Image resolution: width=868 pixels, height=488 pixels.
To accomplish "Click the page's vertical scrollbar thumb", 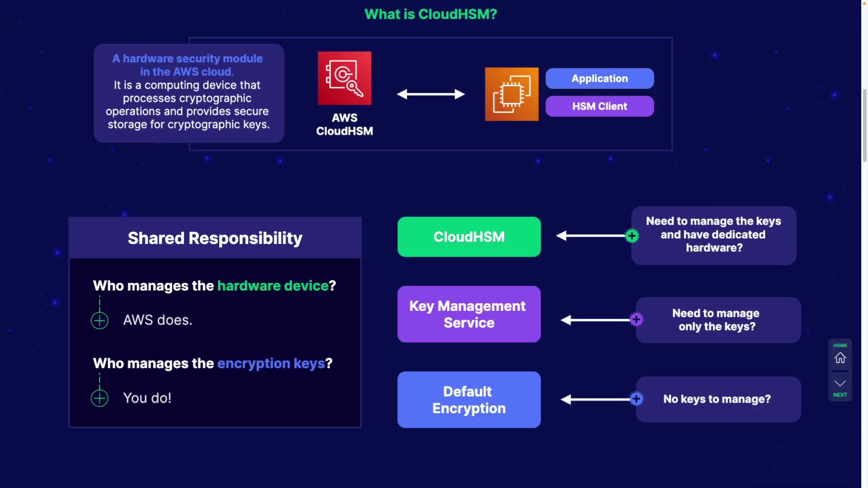I will coord(864,124).
